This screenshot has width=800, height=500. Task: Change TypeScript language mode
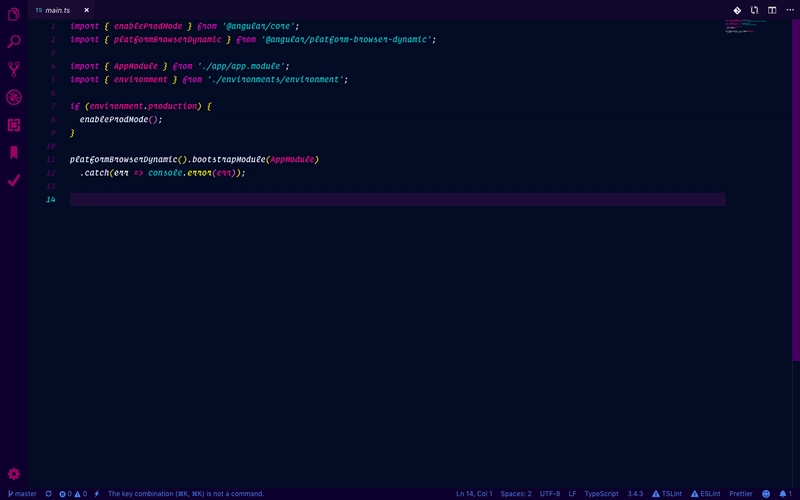pyautogui.click(x=601, y=493)
